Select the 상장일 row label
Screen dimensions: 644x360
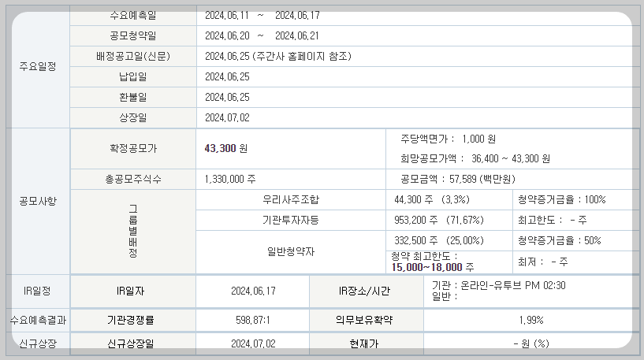(133, 118)
